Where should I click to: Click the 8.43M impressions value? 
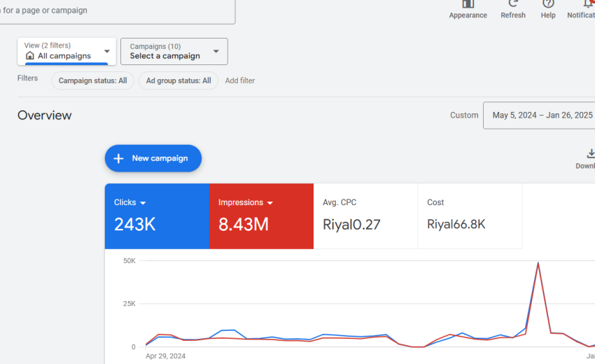[x=243, y=224]
